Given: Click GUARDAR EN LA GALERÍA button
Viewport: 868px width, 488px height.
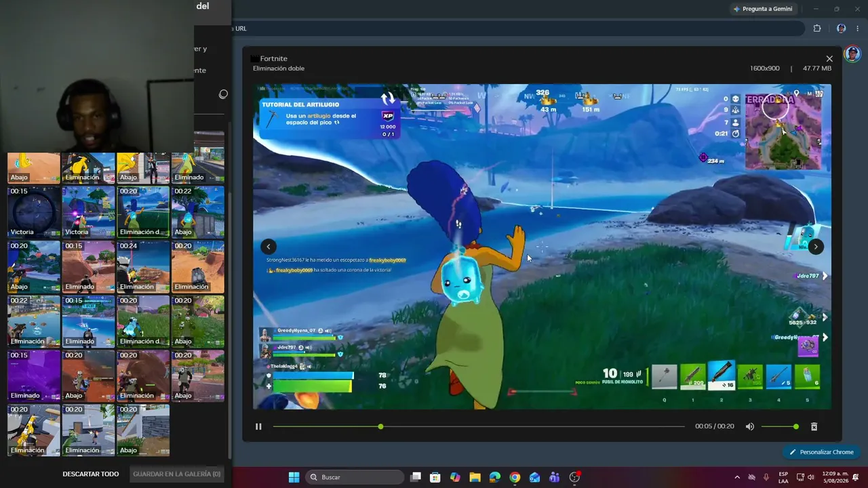Looking at the screenshot, I should (x=176, y=474).
